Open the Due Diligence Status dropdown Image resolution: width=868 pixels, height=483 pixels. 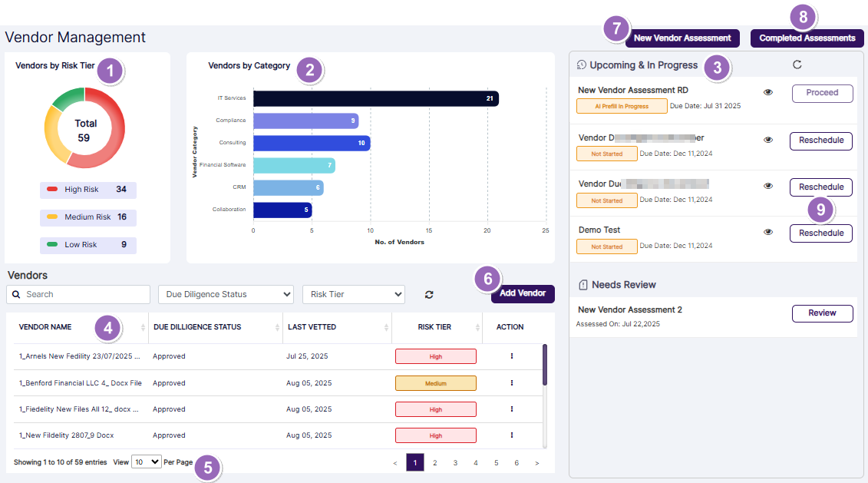(x=225, y=294)
